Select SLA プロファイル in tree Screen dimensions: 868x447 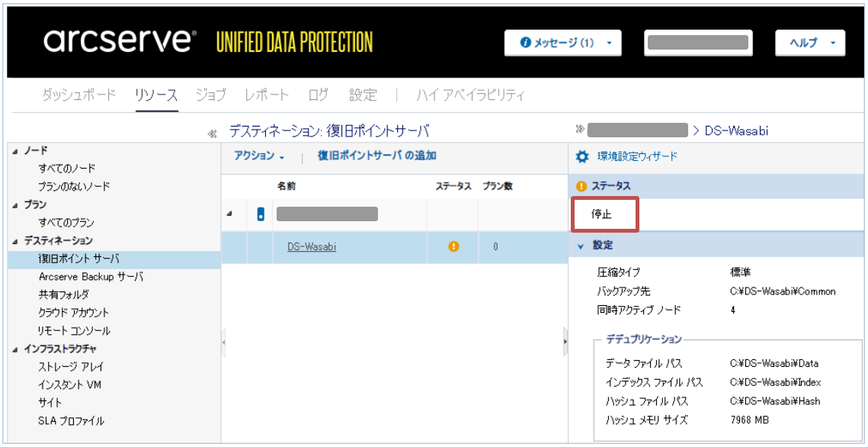[71, 421]
